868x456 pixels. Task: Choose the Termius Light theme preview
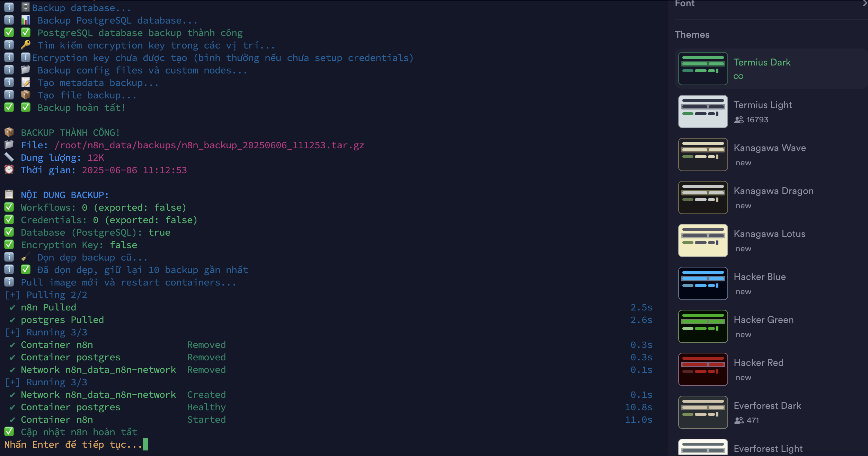(x=703, y=112)
